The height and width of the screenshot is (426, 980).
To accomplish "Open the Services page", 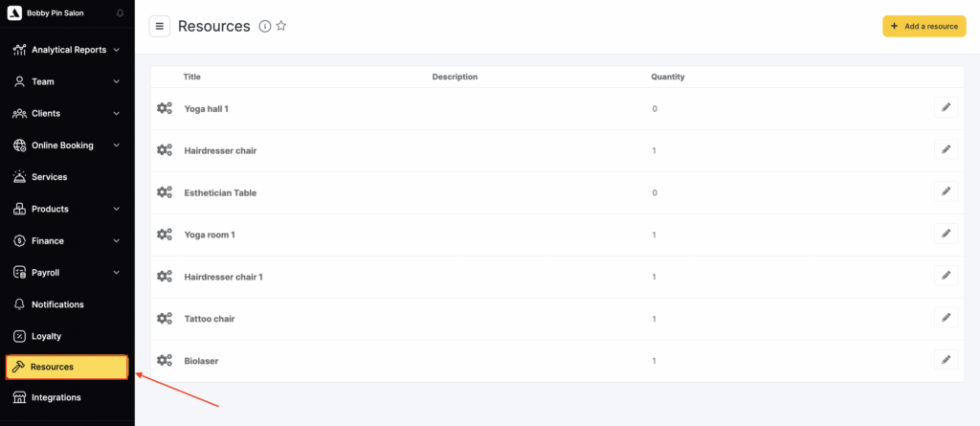I will coord(50,177).
